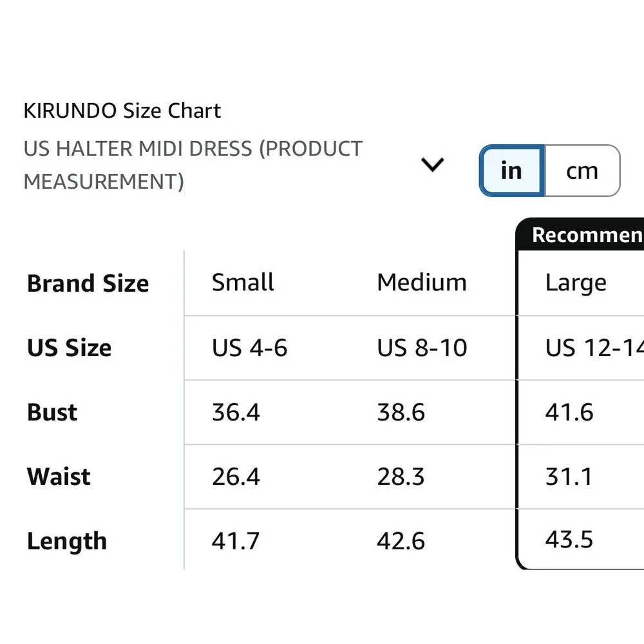
Task: Click the KIRUNDO Size Chart title
Action: coord(122,111)
